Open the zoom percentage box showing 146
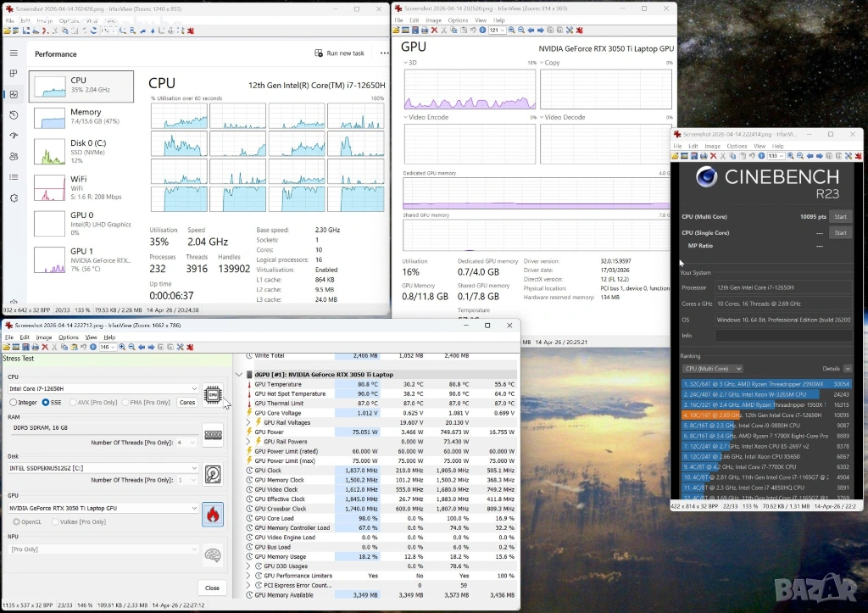The width and height of the screenshot is (868, 613). tap(107, 347)
